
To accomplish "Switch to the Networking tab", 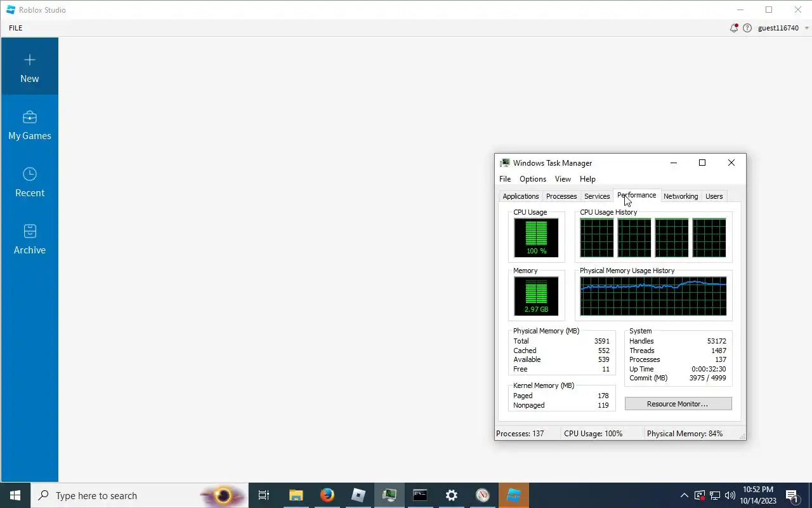I will 681,196.
